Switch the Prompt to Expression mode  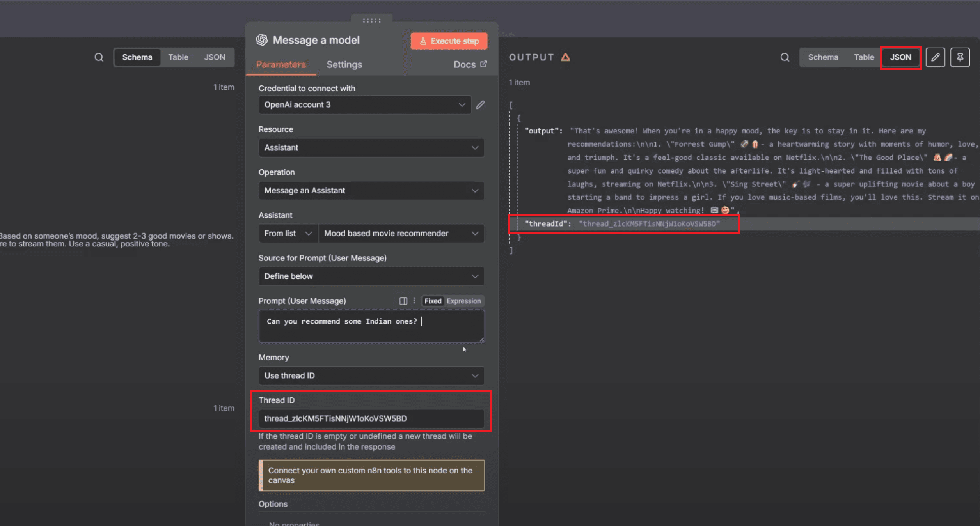coord(463,301)
